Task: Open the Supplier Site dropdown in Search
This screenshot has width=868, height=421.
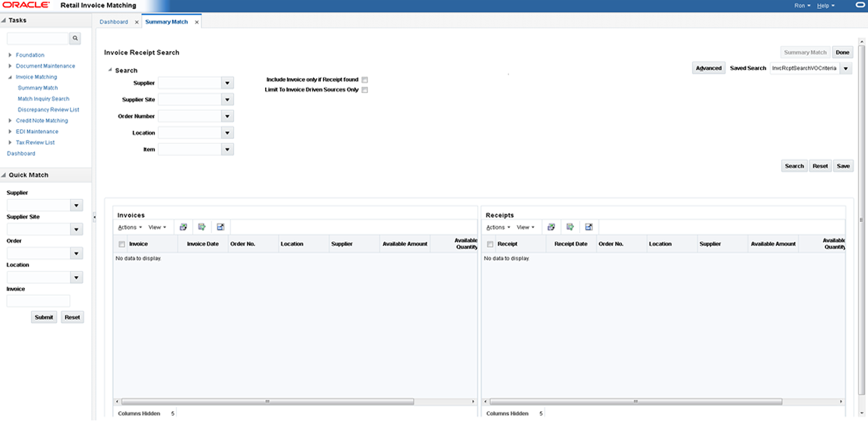Action: click(227, 100)
